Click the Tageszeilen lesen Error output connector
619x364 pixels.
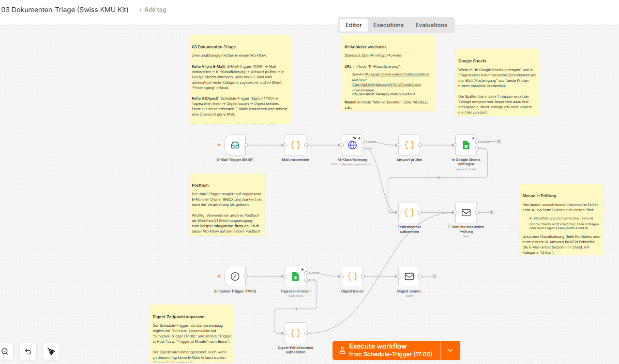pos(306,280)
